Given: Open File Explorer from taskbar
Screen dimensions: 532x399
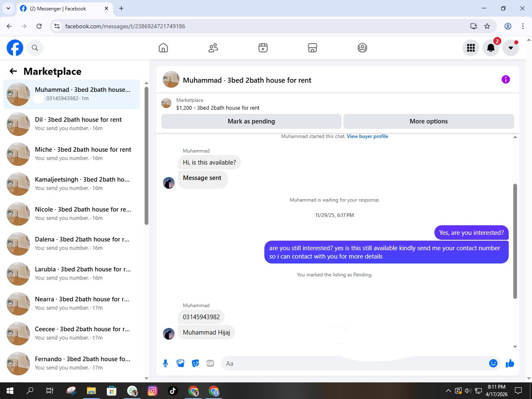Looking at the screenshot, I should pos(91,391).
